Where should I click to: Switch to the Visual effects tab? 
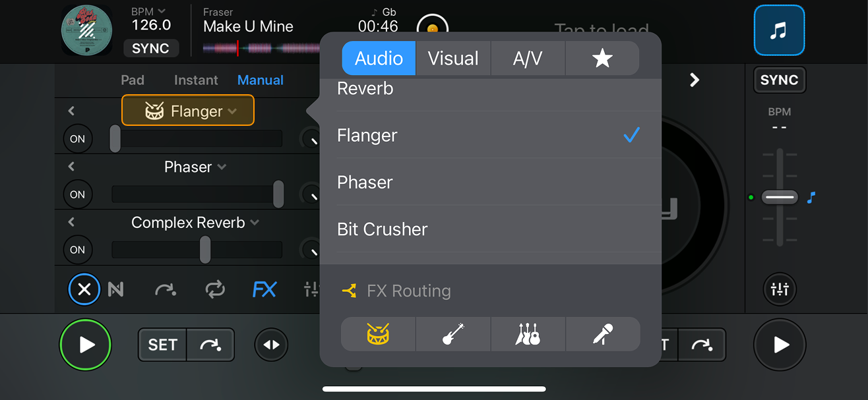click(453, 58)
